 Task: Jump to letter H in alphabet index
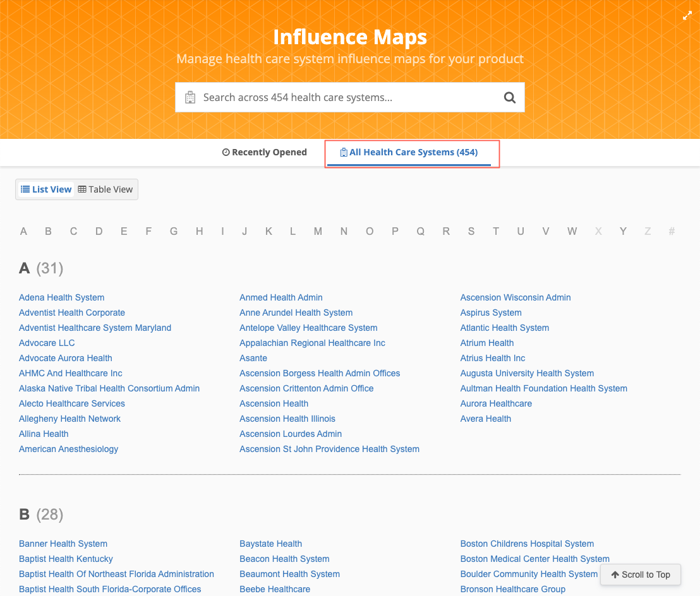point(200,231)
